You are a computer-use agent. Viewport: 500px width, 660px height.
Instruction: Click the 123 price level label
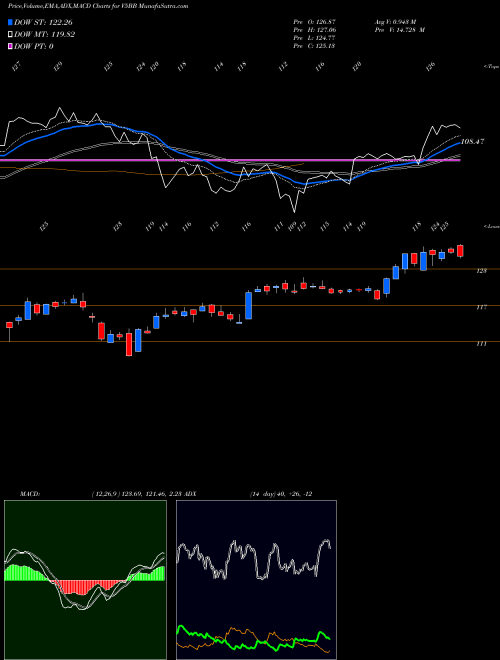coord(481,271)
